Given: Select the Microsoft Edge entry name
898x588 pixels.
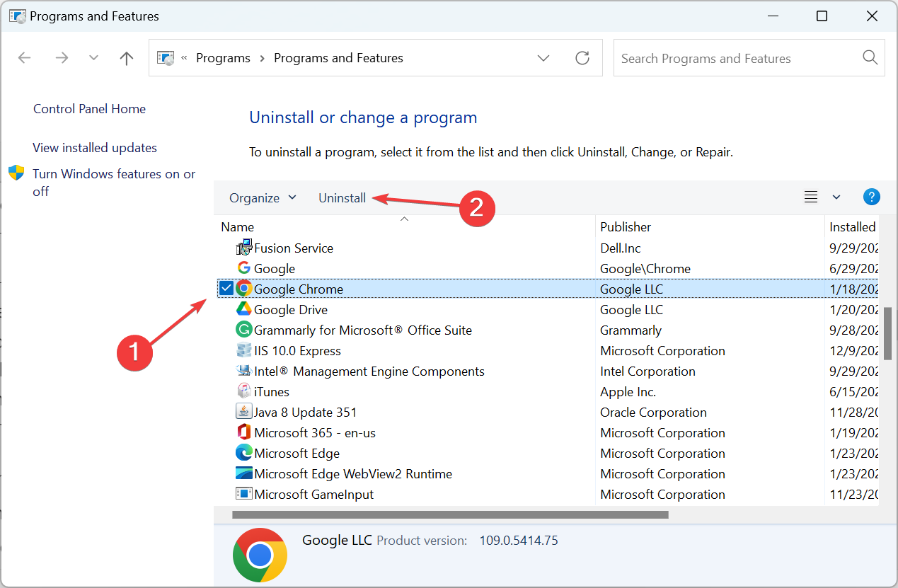Looking at the screenshot, I should 297,454.
